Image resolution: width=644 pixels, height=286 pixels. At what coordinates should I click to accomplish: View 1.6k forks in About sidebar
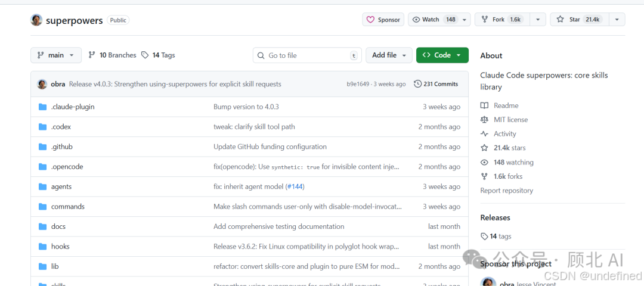[508, 176]
